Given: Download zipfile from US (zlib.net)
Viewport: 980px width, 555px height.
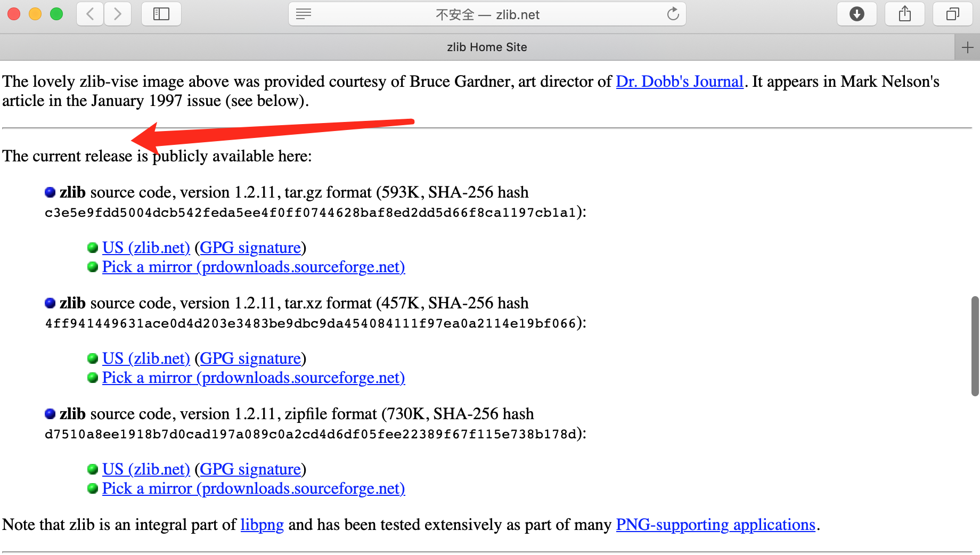Looking at the screenshot, I should [x=146, y=469].
